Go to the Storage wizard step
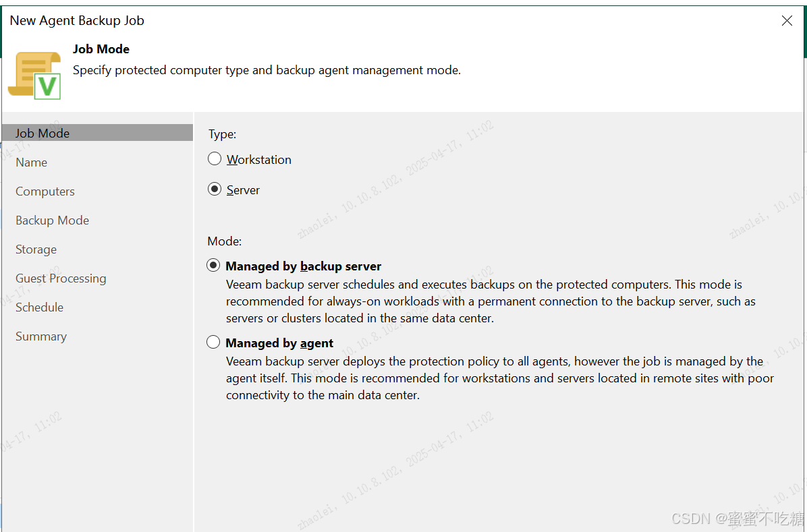 click(x=36, y=249)
